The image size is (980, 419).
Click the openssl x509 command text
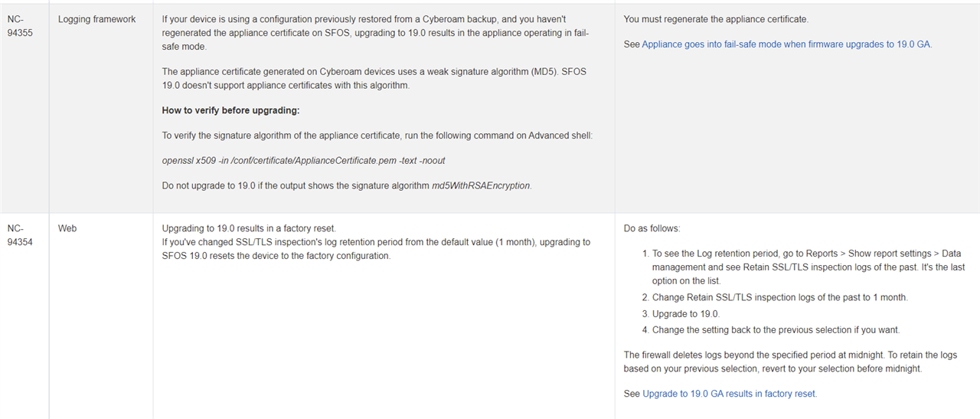click(x=304, y=161)
